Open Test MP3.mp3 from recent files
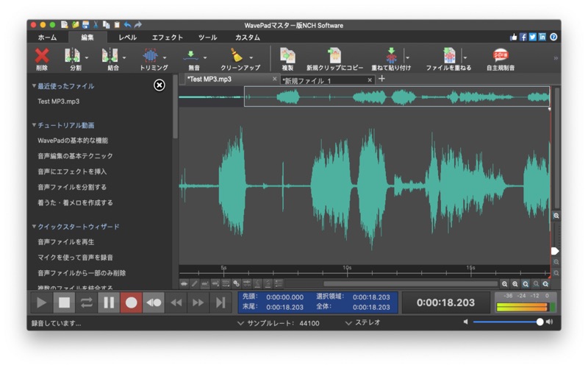The height and width of the screenshot is (368, 588). click(59, 102)
